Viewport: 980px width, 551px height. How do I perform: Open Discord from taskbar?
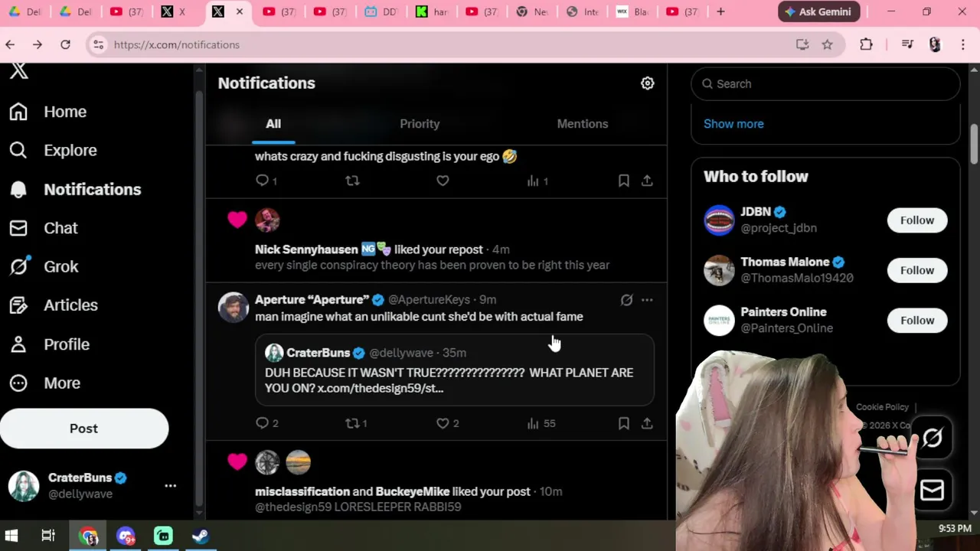pyautogui.click(x=126, y=536)
